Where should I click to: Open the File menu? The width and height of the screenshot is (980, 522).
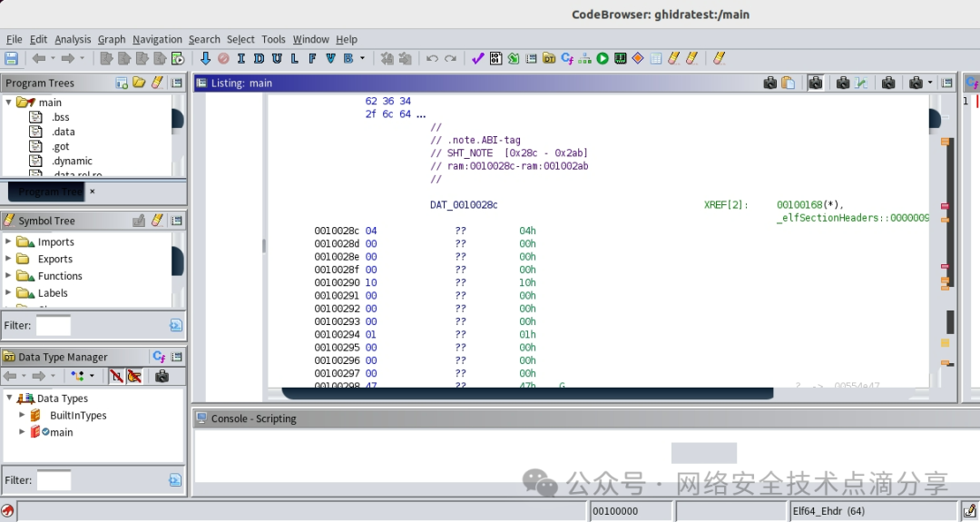click(14, 39)
